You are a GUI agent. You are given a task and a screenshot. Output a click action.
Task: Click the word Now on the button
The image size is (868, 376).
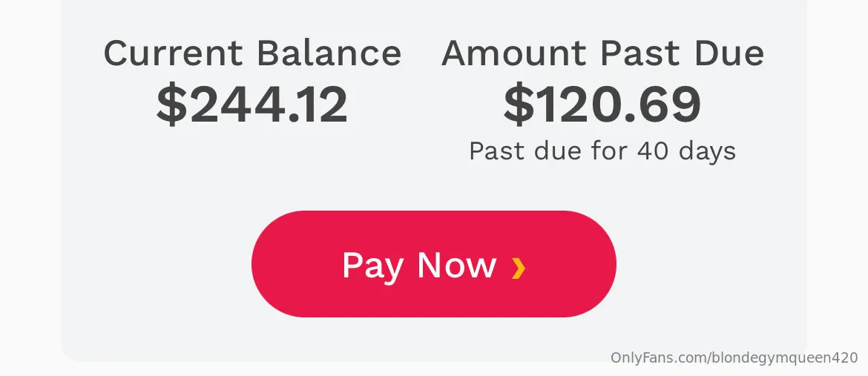click(x=456, y=265)
